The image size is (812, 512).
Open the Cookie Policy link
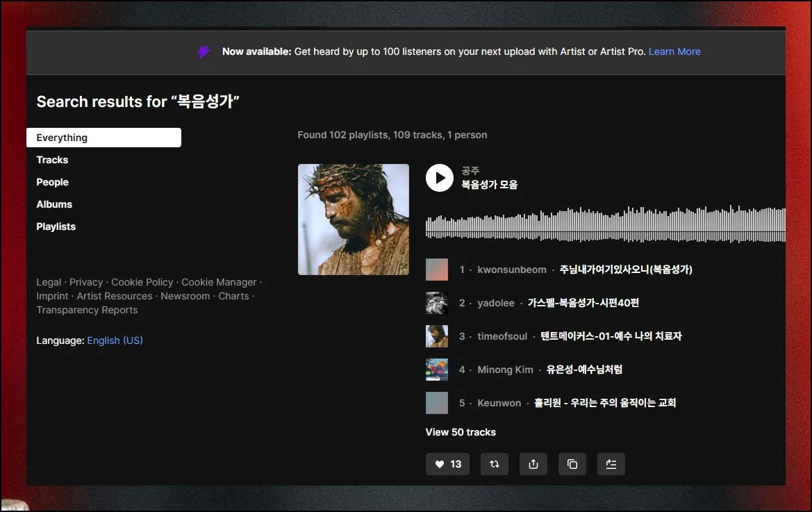tap(142, 282)
